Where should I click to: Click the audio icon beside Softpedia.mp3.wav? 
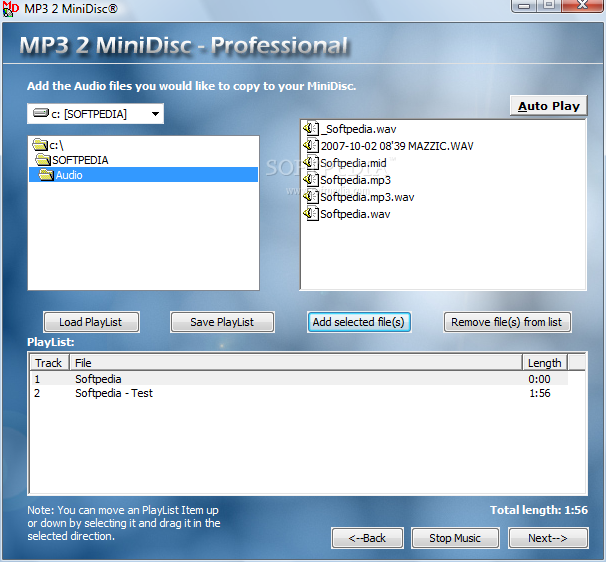[x=311, y=196]
